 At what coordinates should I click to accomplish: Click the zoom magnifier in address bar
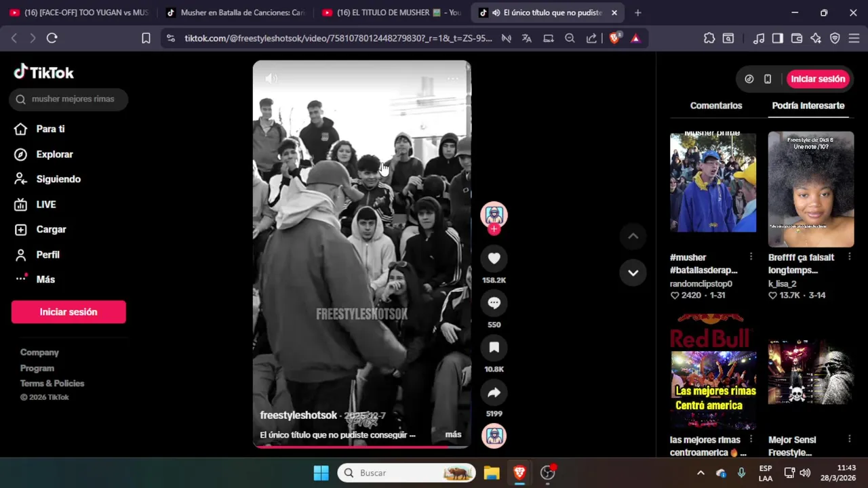coord(570,39)
